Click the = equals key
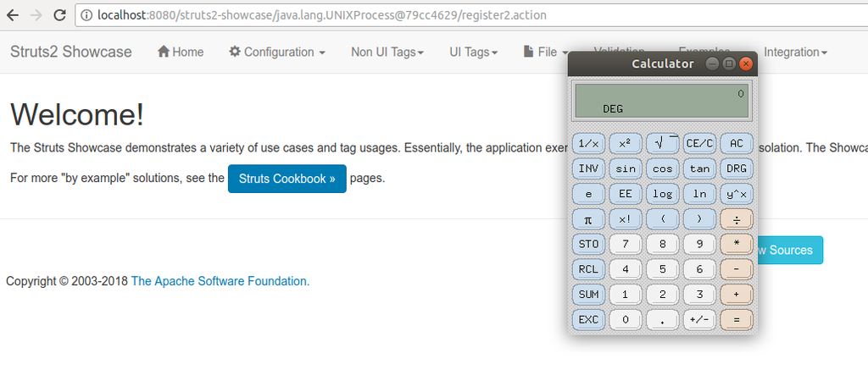 coord(737,319)
